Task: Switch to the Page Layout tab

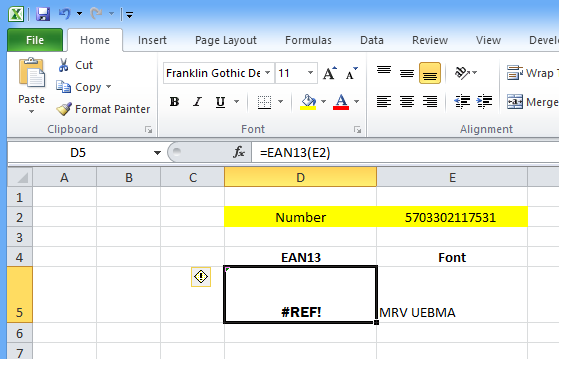Action: pos(226,40)
